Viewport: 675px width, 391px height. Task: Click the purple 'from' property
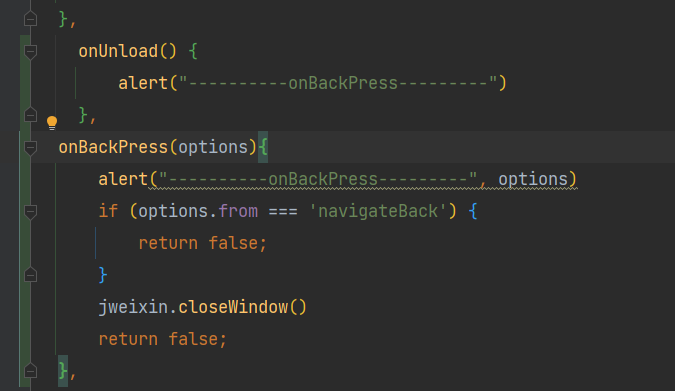pos(238,211)
